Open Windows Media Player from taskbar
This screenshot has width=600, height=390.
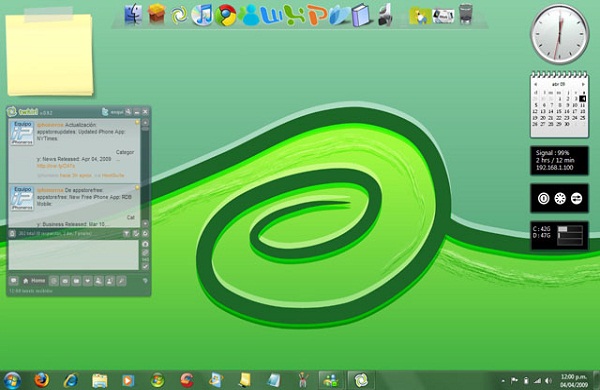tap(128, 380)
